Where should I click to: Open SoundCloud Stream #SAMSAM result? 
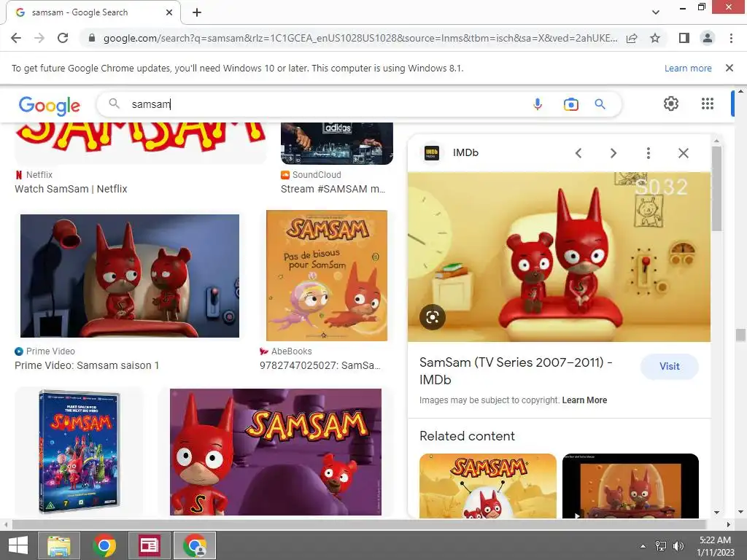click(333, 189)
